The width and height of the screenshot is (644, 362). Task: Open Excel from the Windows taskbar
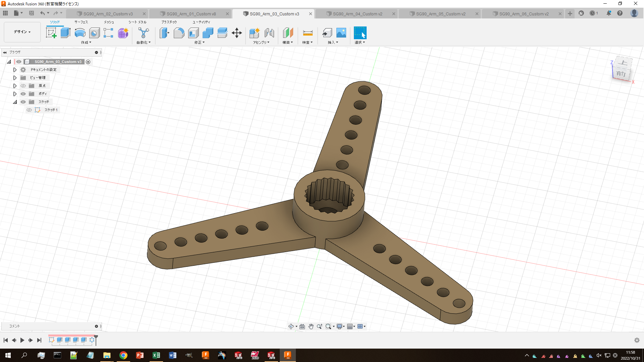point(156,355)
